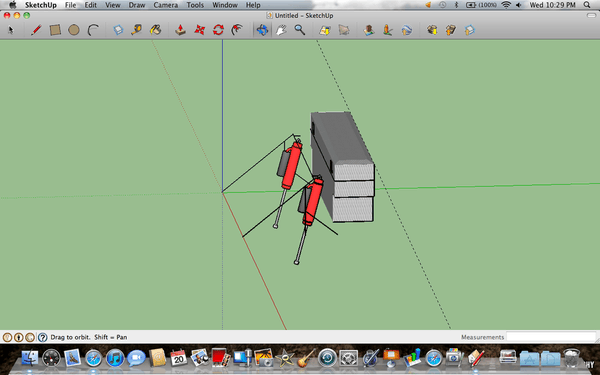
Task: Open the File menu
Action: pos(70,5)
